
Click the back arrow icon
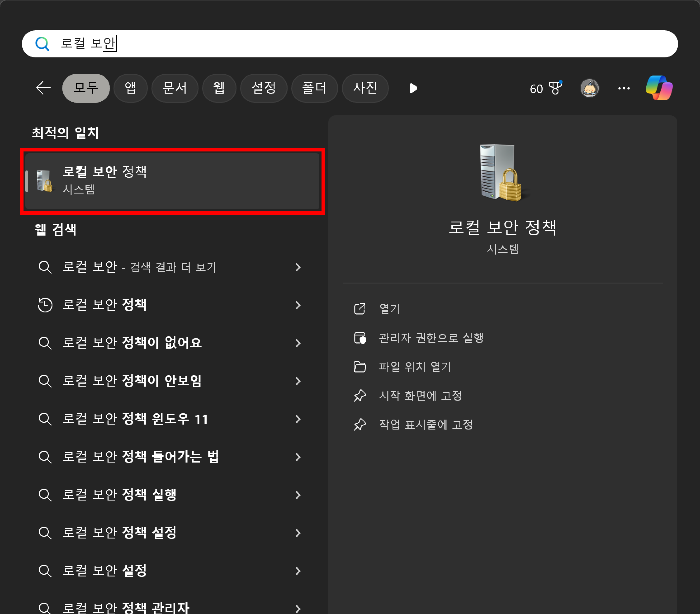tap(43, 88)
